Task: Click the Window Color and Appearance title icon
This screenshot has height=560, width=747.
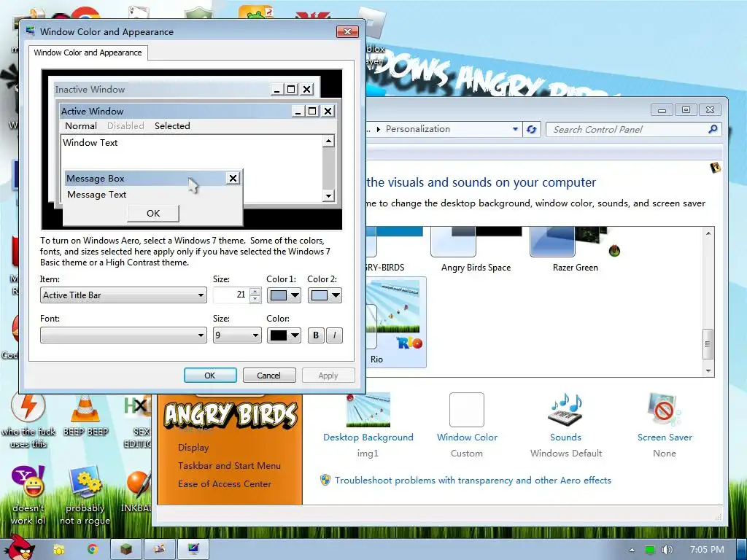Action: [31, 31]
